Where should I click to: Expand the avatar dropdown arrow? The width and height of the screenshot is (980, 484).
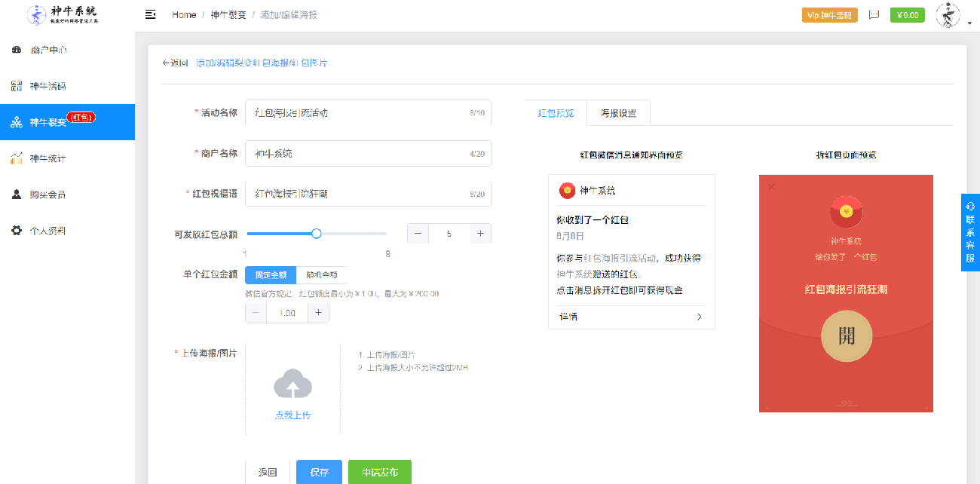(x=969, y=23)
